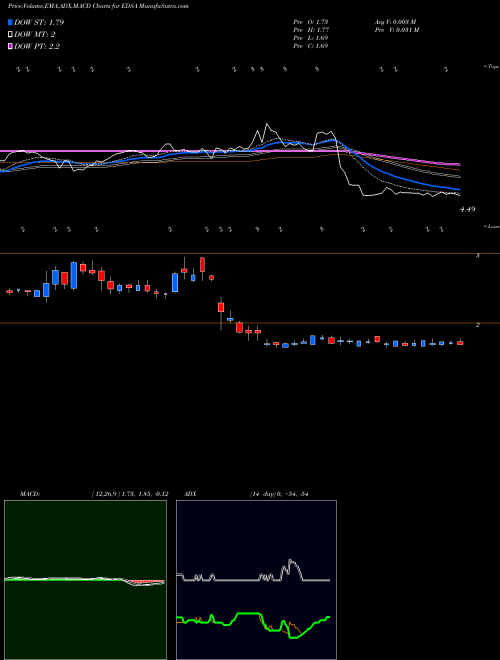
Task: Click the 'Avg V: 0.003 M' value
Action: pyautogui.click(x=395, y=21)
